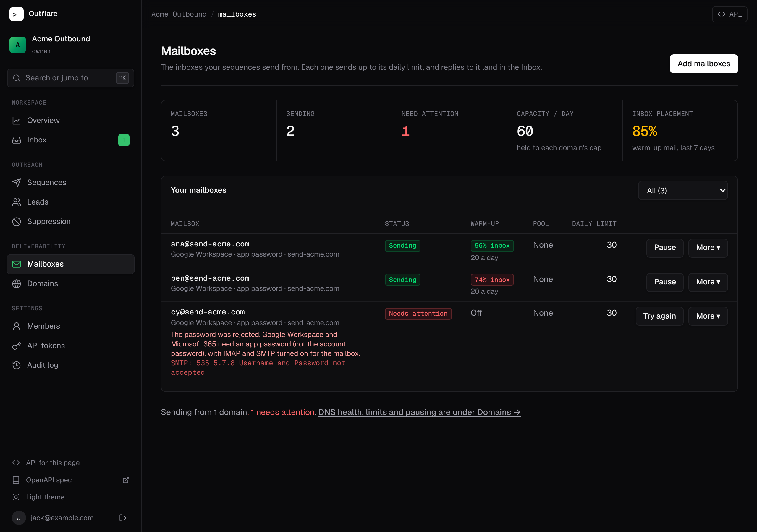
Task: Click the Members person icon
Action: [17, 326]
